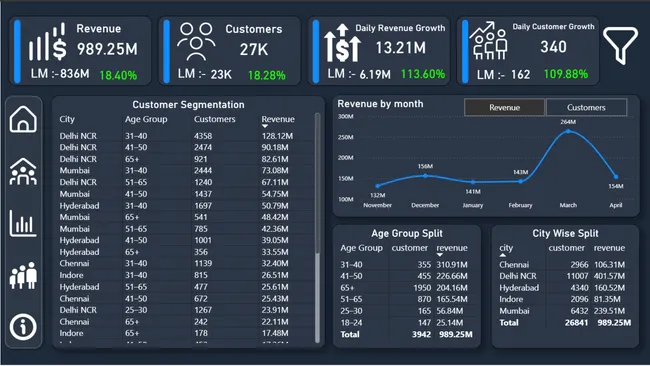Select the February 143M data point

(520, 181)
